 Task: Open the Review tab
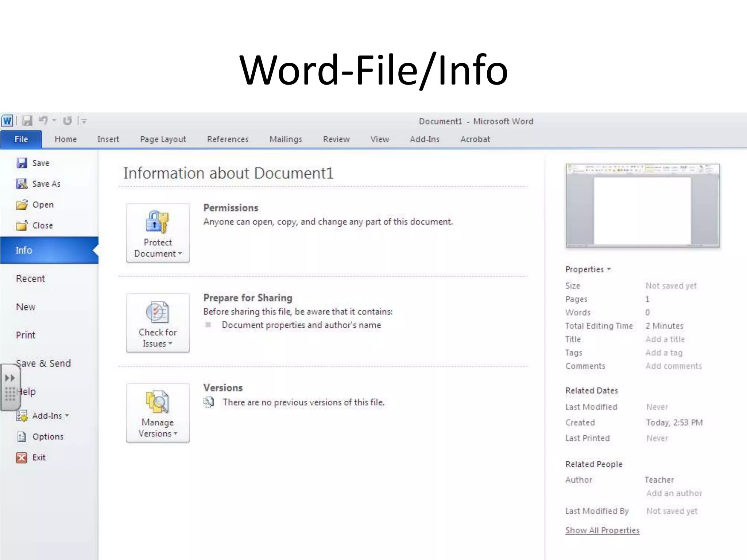(336, 139)
